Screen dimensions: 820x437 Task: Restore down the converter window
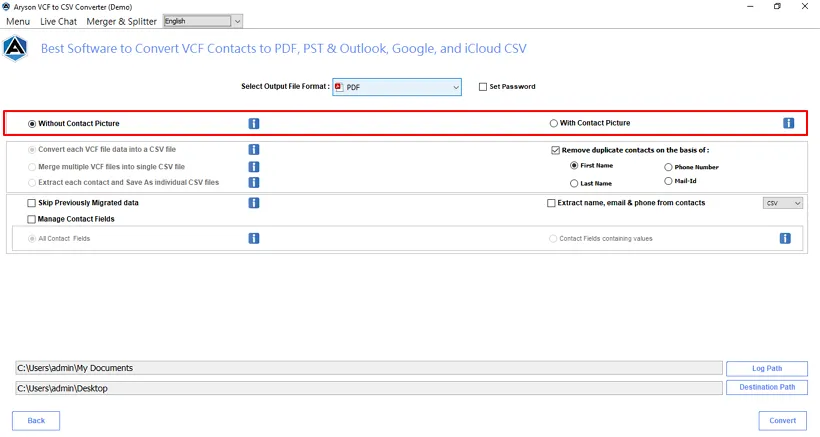(777, 7)
